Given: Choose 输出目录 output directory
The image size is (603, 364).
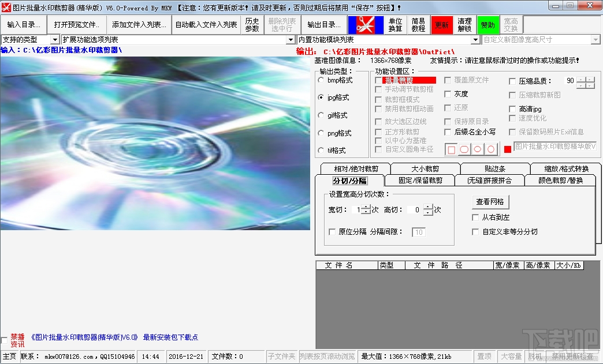Looking at the screenshot, I should tap(324, 25).
